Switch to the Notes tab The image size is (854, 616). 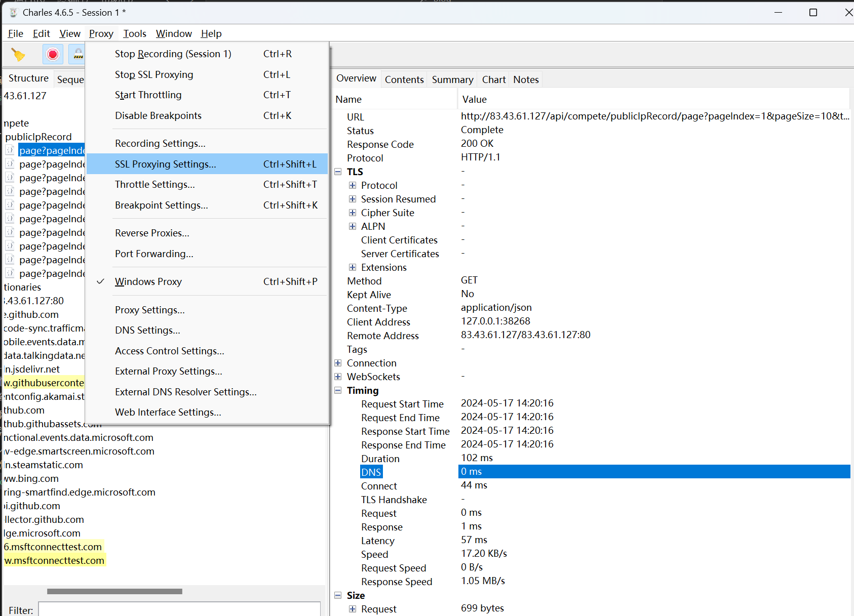coord(526,79)
